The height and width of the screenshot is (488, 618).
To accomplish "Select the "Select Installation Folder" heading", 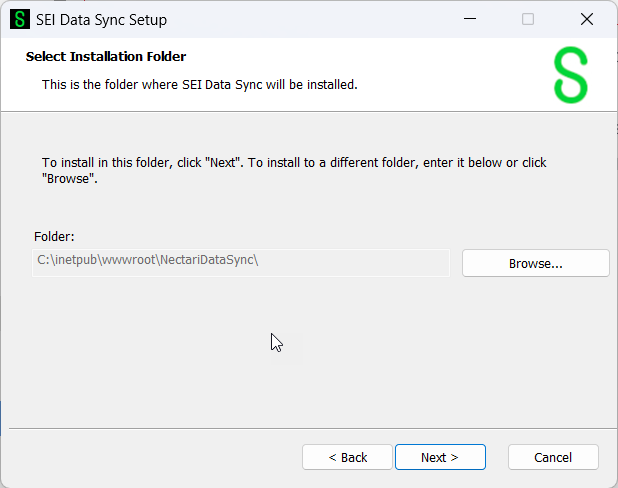I will pos(106,57).
